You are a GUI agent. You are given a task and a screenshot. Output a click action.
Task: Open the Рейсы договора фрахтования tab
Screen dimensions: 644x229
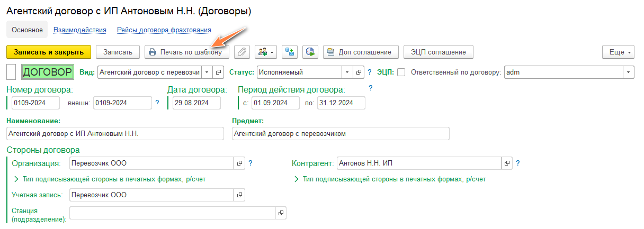pyautogui.click(x=164, y=30)
